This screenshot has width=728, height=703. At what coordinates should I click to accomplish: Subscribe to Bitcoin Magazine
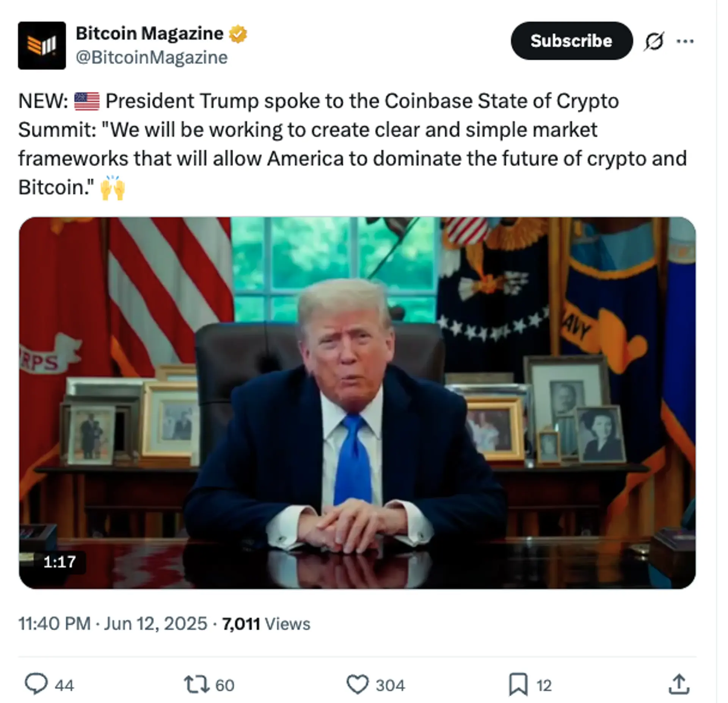[x=571, y=41]
